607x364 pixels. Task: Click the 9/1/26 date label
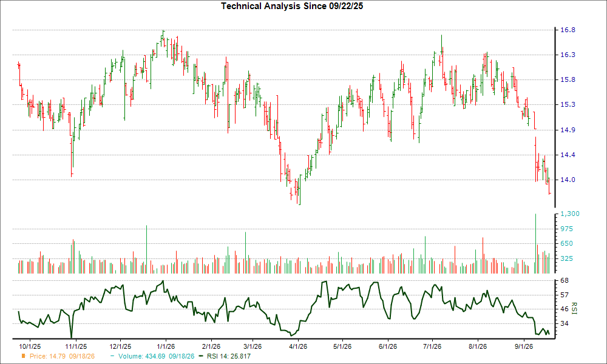coord(523,346)
